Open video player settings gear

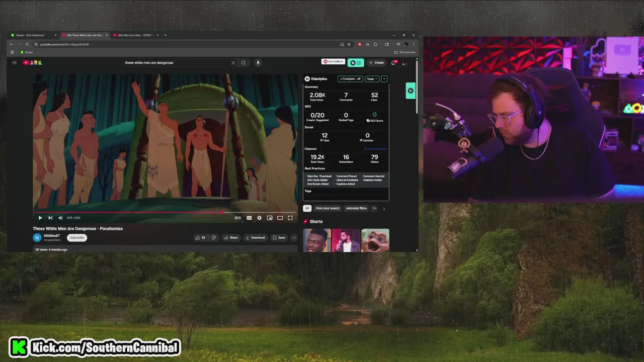pyautogui.click(x=259, y=218)
